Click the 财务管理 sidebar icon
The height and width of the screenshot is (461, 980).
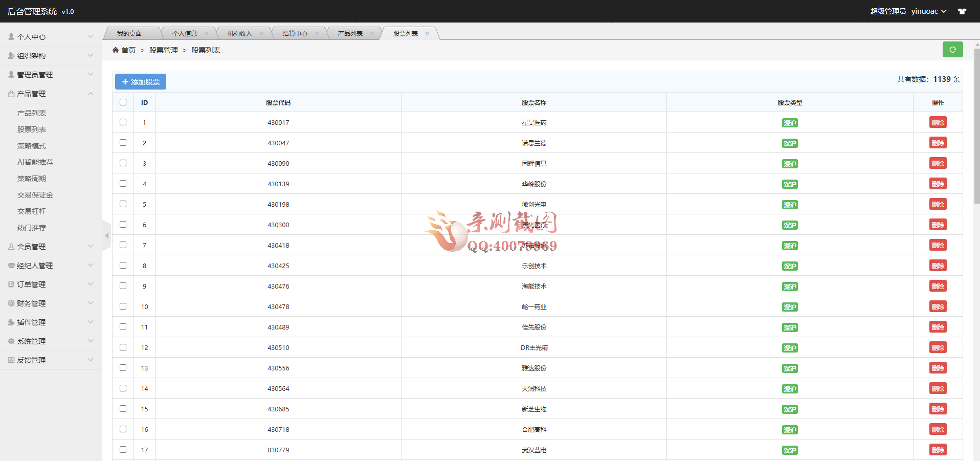point(11,303)
